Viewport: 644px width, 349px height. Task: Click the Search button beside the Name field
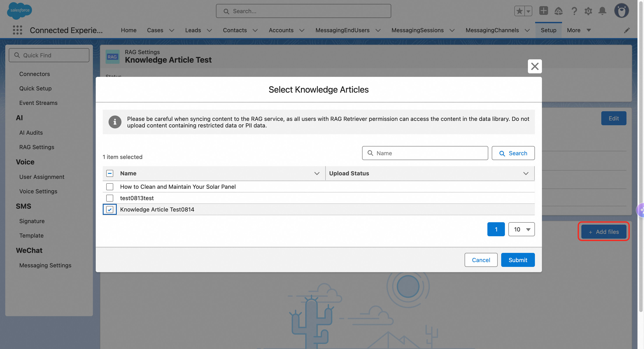point(513,153)
